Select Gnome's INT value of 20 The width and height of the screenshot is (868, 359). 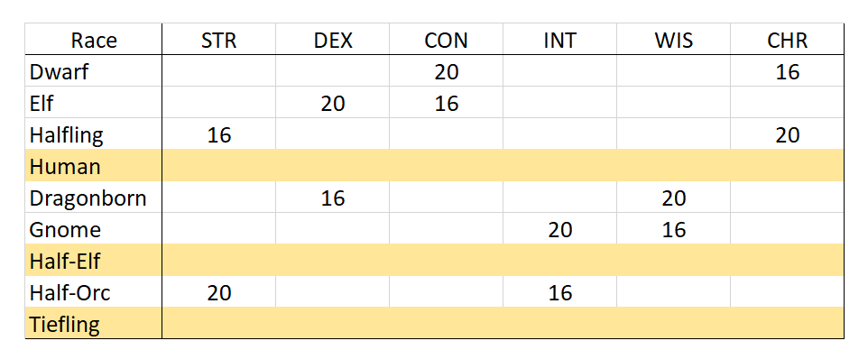coord(559,228)
